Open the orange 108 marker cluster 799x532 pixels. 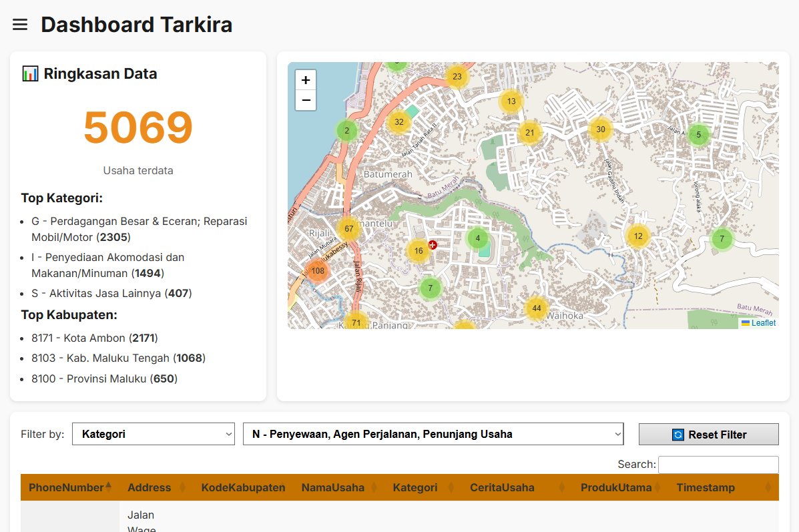pos(318,271)
